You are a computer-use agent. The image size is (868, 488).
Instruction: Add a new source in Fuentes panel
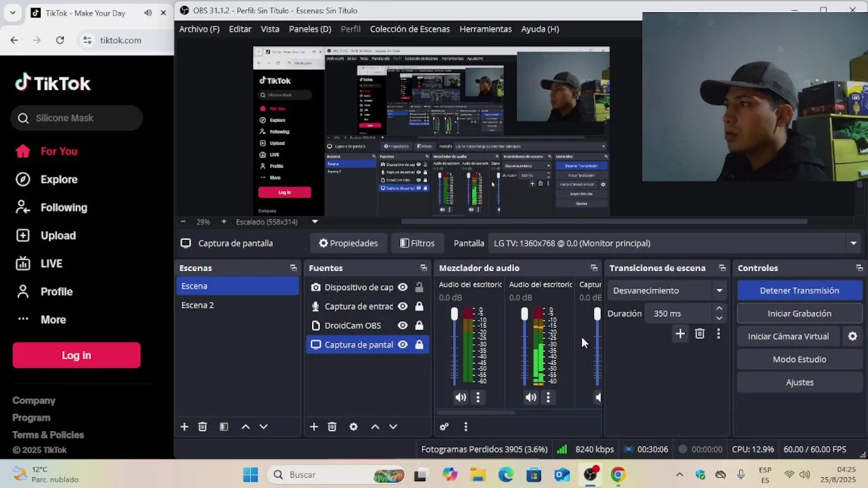point(314,426)
